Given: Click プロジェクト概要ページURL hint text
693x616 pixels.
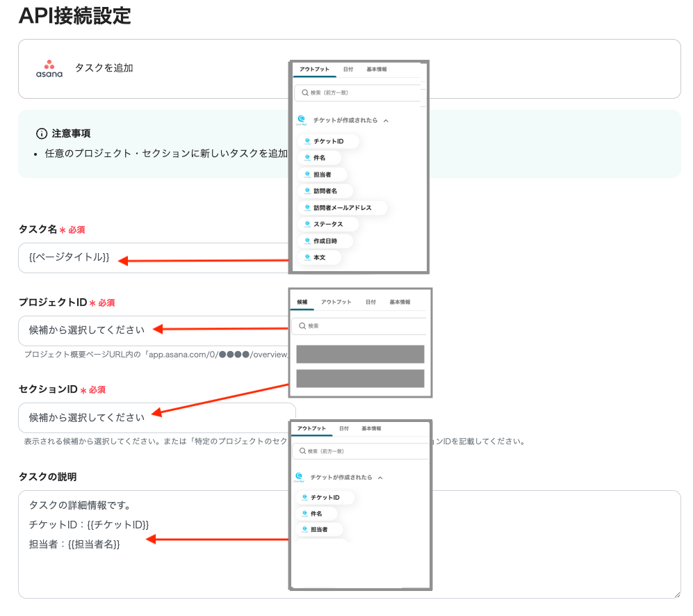Looking at the screenshot, I should 156,355.
